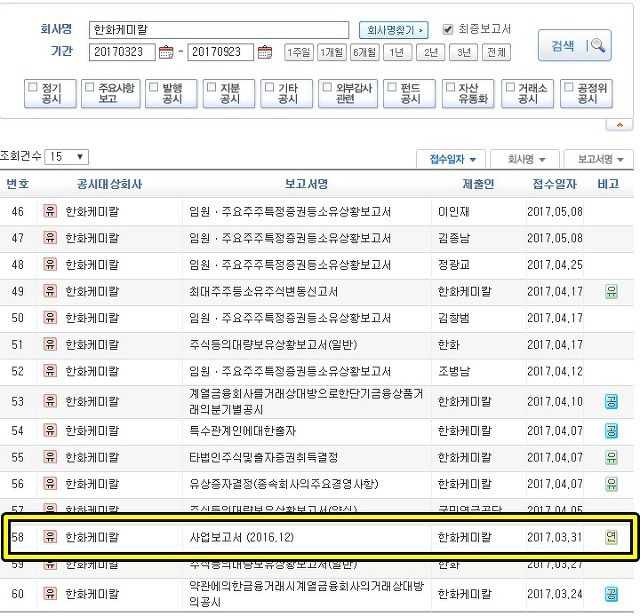Check the 공정위공시 filter checkbox
Screen dimensions: 640x616
pyautogui.click(x=569, y=87)
